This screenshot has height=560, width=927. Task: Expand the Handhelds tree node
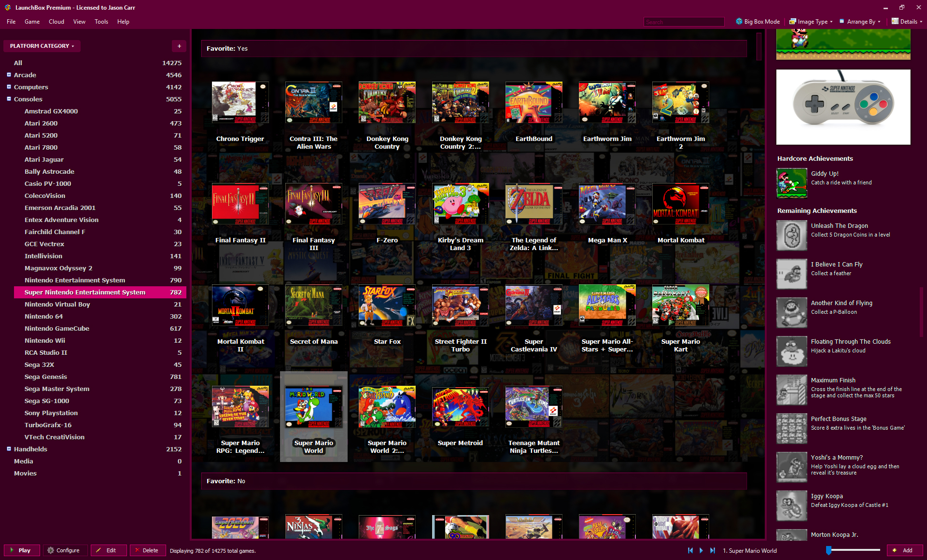pos(9,449)
